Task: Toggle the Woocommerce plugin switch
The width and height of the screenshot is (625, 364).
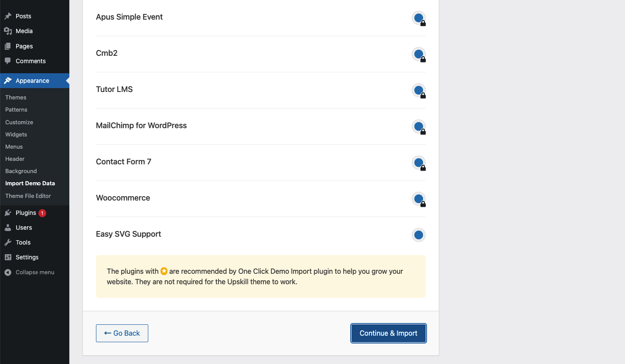Action: tap(418, 199)
